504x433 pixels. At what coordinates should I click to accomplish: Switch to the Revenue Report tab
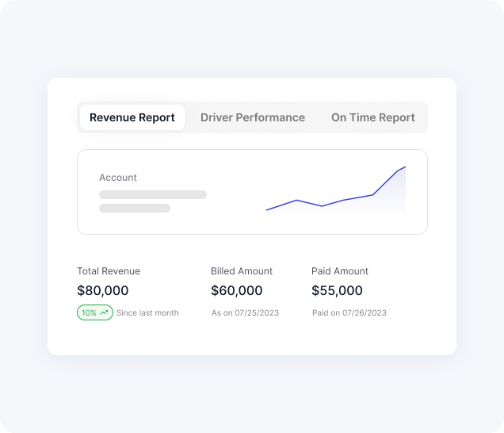132,117
